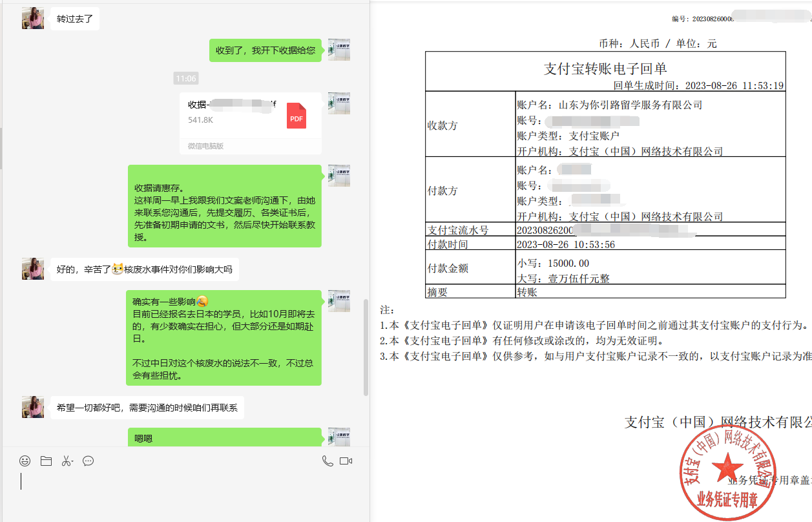This screenshot has width=812, height=522.
Task: Click the 收到了，我开下收据给您 message bubble
Action: click(265, 50)
